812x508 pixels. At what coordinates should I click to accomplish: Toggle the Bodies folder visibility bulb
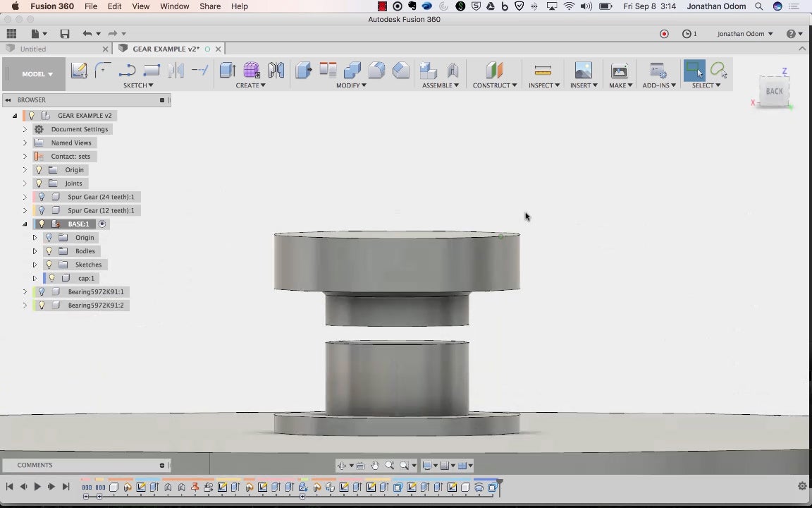[x=49, y=251]
